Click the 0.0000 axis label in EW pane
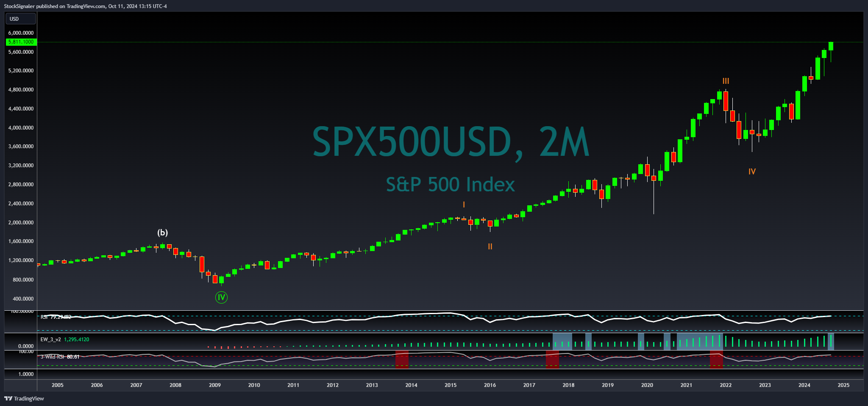 [26, 346]
